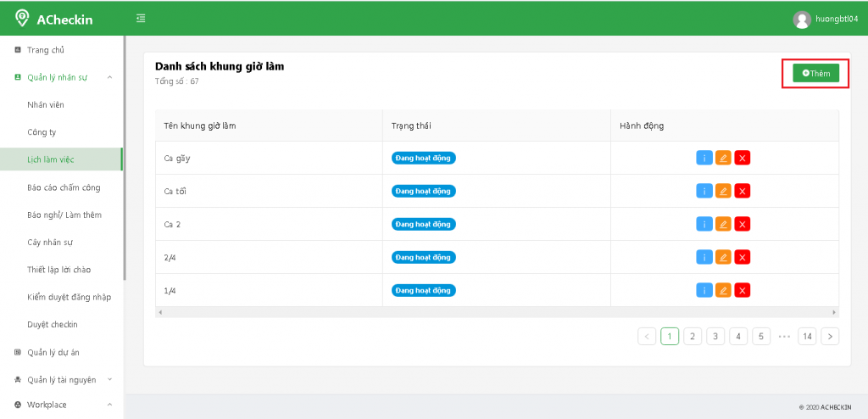Open the huongbtl04 user avatar

802,20
